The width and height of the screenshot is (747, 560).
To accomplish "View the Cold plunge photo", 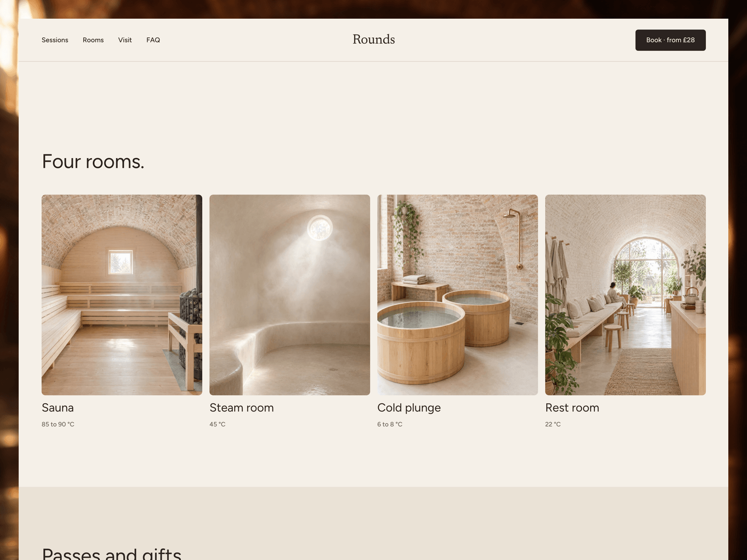I will coord(458,295).
